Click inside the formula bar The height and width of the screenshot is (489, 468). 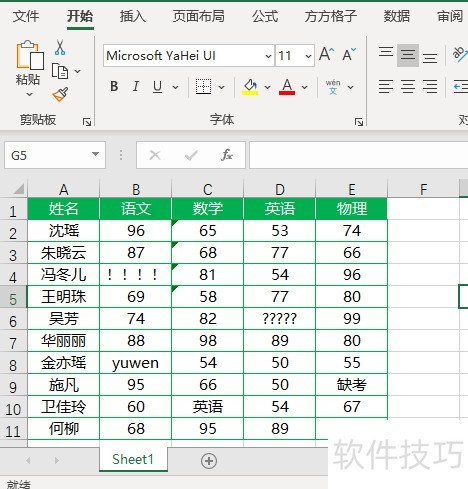click(359, 155)
